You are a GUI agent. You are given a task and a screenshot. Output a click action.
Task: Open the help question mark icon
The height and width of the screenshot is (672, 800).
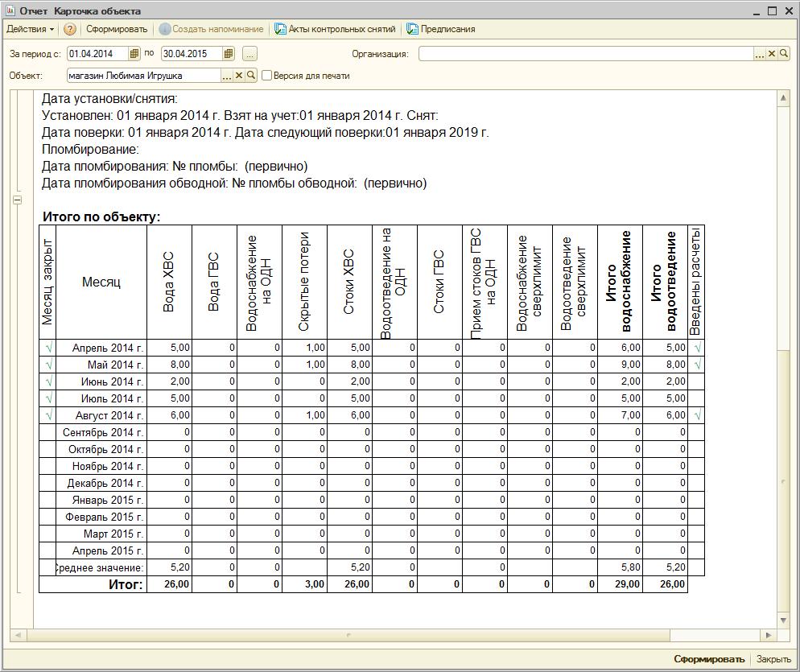click(70, 29)
